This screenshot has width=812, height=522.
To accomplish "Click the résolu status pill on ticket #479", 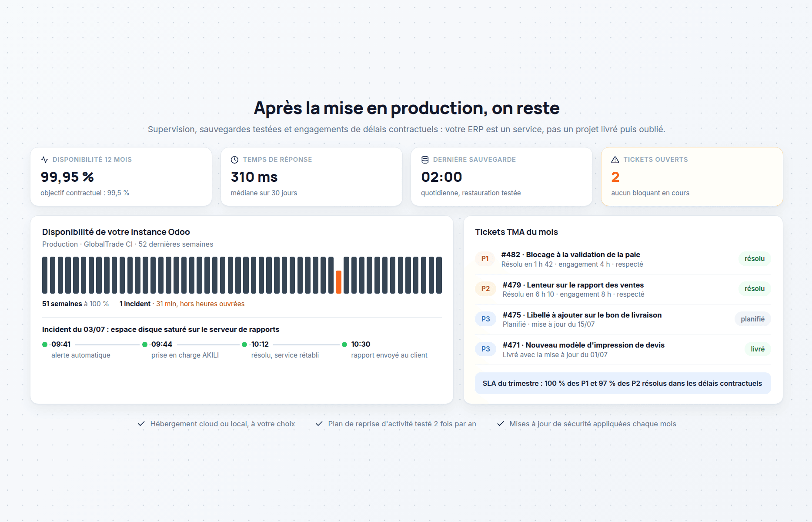I will coord(755,289).
